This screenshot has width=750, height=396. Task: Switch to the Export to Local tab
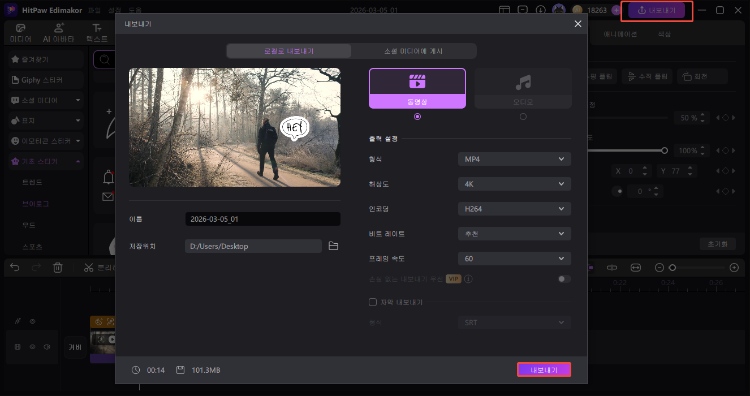point(289,51)
